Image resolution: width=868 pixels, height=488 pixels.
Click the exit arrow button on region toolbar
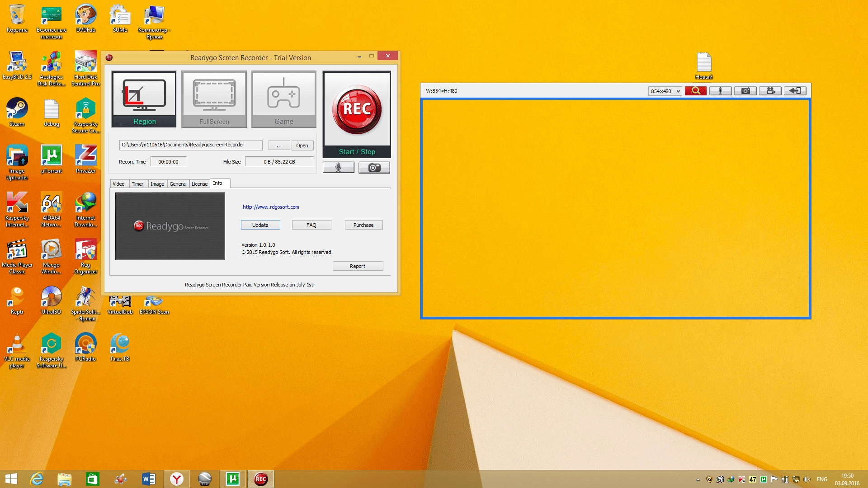click(795, 91)
